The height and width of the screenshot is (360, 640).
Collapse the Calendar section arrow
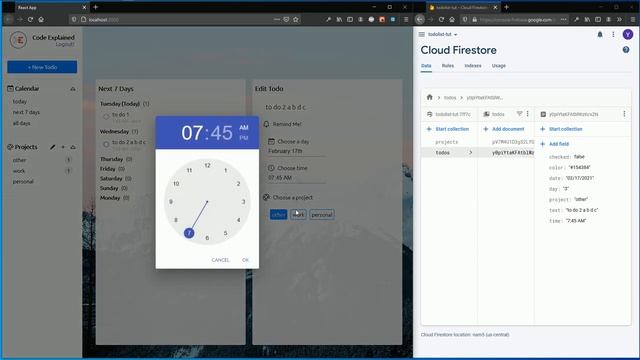(x=73, y=89)
